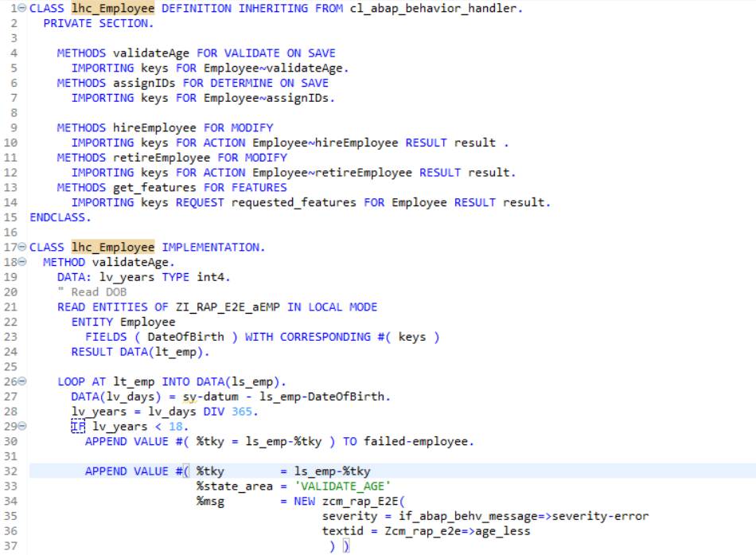
Task: Fold the LOOP AT lt_emp block
Action: coord(23,381)
